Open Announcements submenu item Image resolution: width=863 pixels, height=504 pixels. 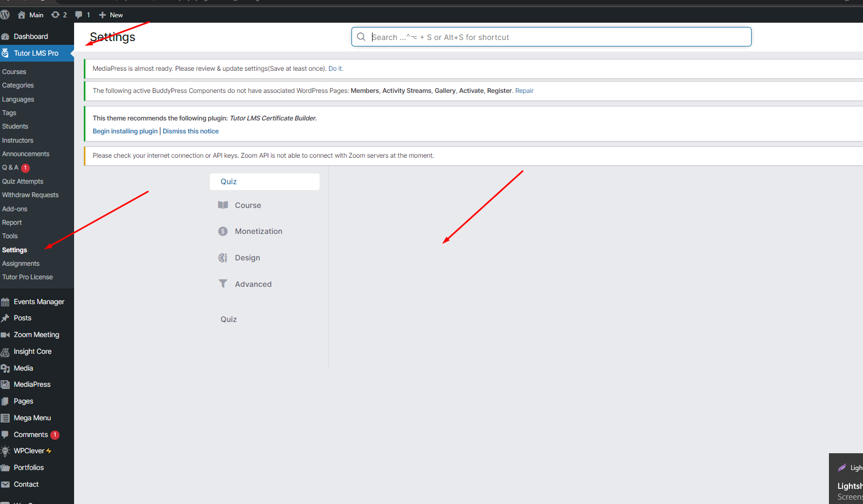tap(26, 154)
